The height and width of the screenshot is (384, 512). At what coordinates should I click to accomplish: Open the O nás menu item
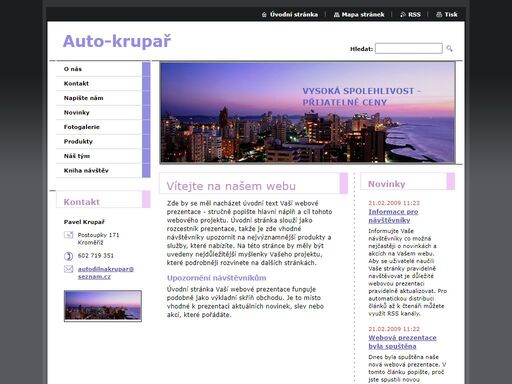click(x=99, y=69)
